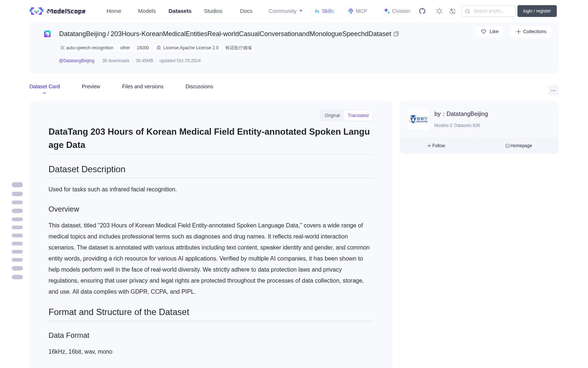
Task: Open the Files and versions tab
Action: [143, 86]
